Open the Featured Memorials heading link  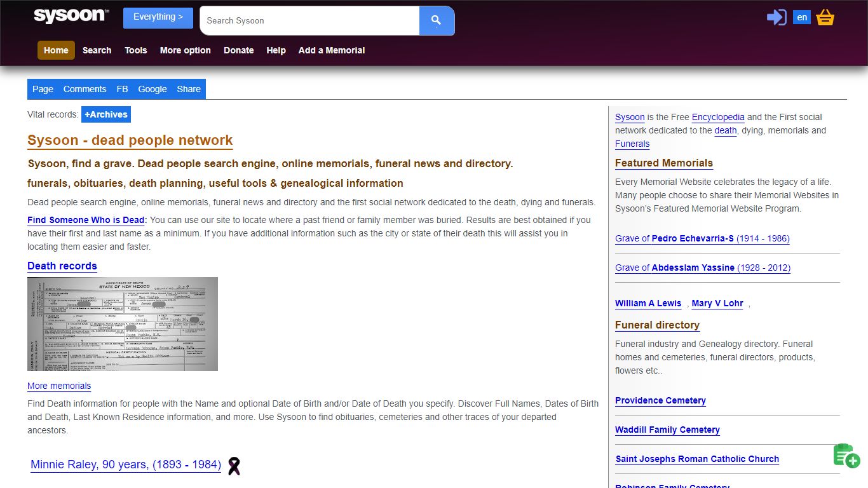pyautogui.click(x=664, y=163)
